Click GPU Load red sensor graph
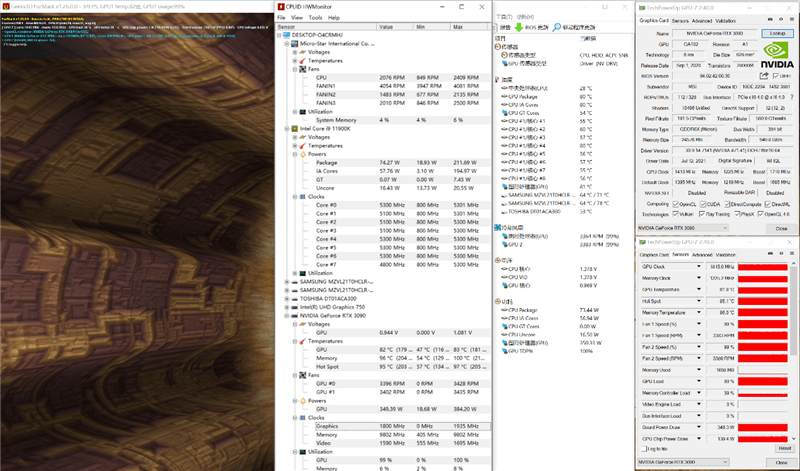Image resolution: width=800 pixels, height=471 pixels. 763,381
